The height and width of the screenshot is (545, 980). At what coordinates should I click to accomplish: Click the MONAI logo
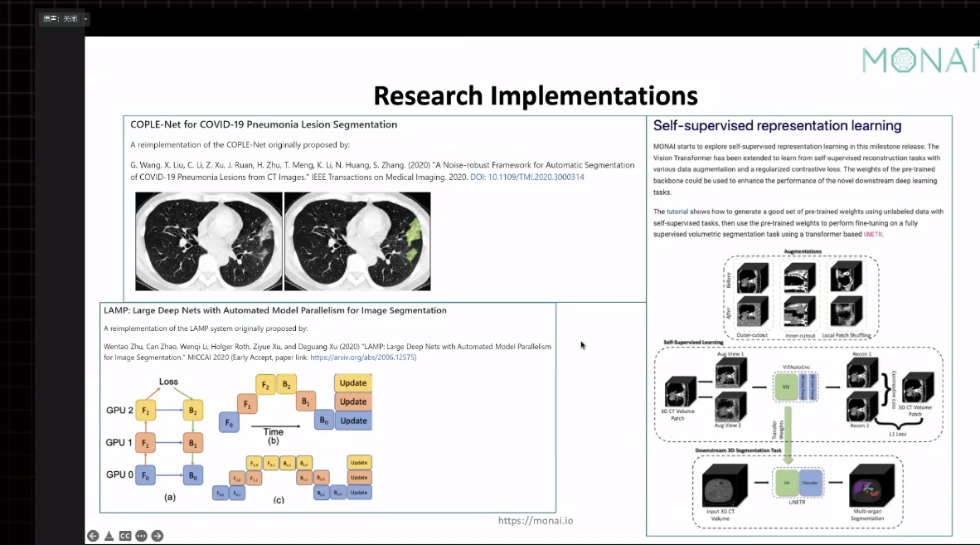920,60
